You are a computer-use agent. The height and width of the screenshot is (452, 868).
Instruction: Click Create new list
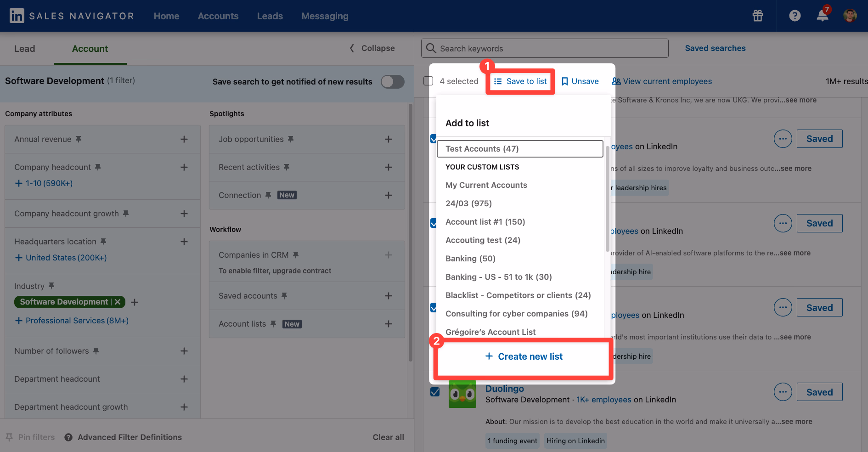[524, 356]
